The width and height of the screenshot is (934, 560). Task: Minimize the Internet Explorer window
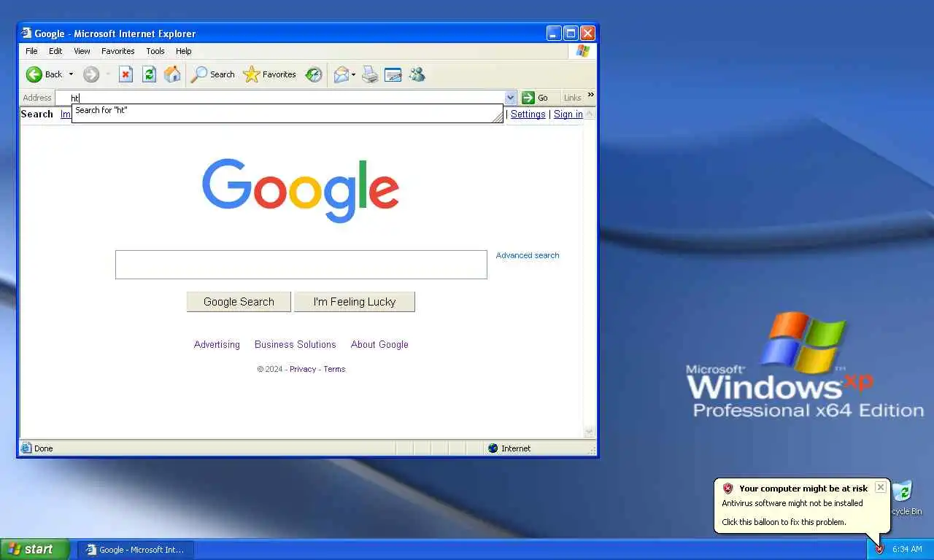[555, 33]
